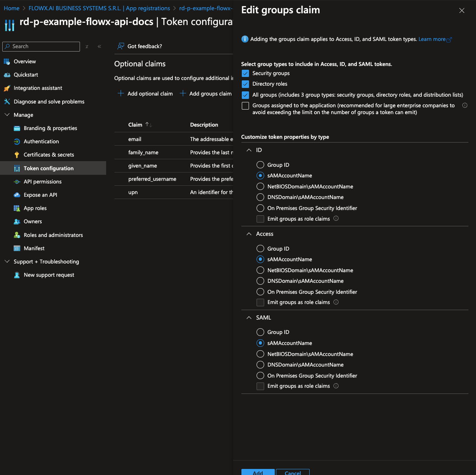
Task: Click the New support request icon
Action: pyautogui.click(x=17, y=275)
